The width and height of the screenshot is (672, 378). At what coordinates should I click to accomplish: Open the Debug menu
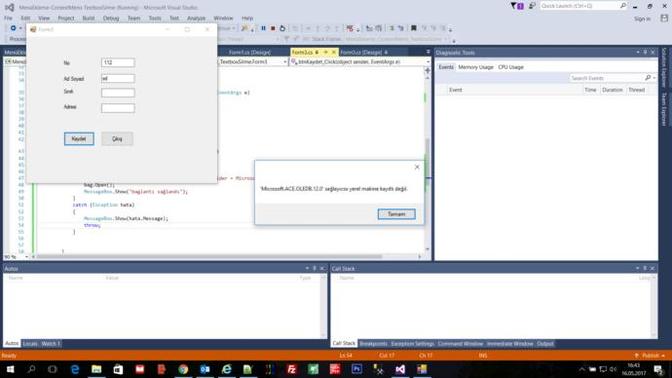111,18
